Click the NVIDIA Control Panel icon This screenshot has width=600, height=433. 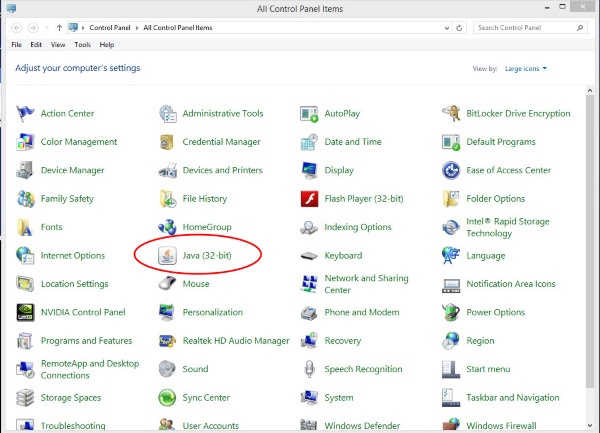click(25, 312)
